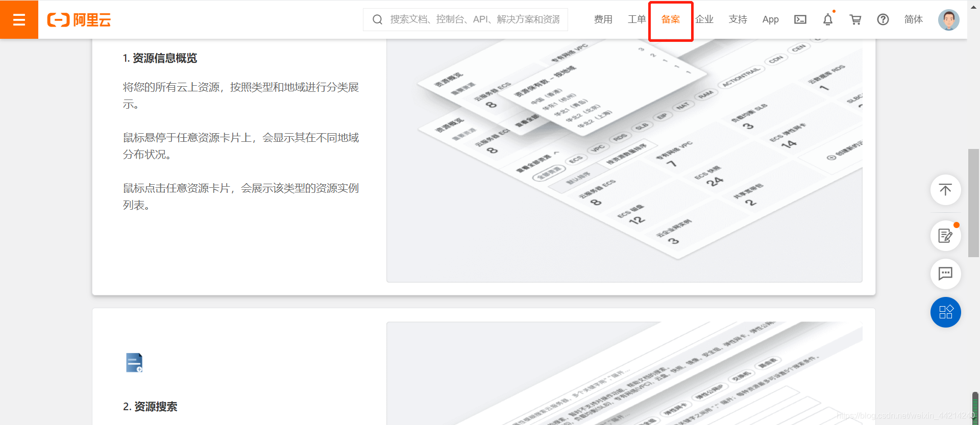Open the user avatar menu

coord(948,20)
